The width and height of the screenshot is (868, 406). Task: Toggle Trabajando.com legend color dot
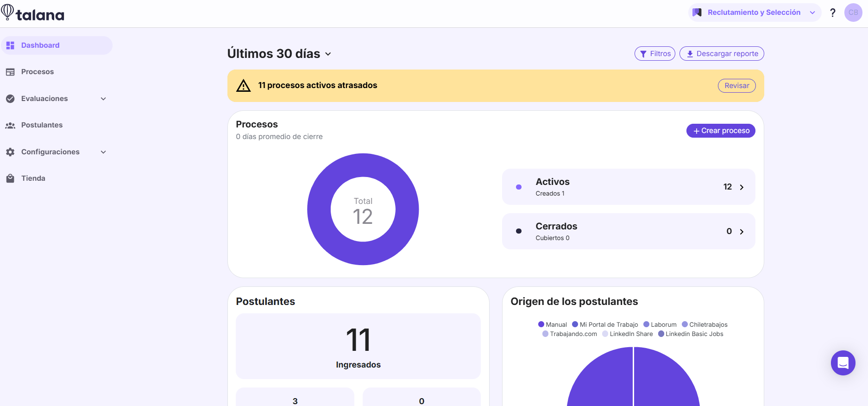point(545,334)
